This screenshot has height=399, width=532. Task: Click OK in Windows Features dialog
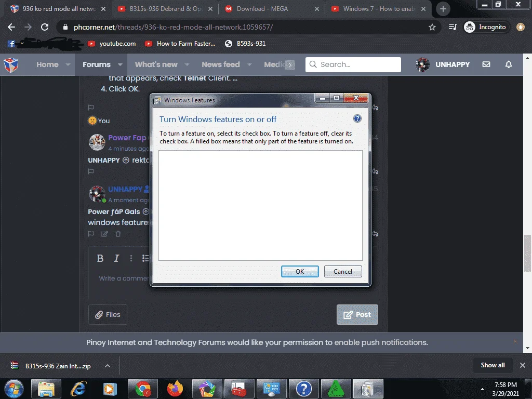coord(300,271)
